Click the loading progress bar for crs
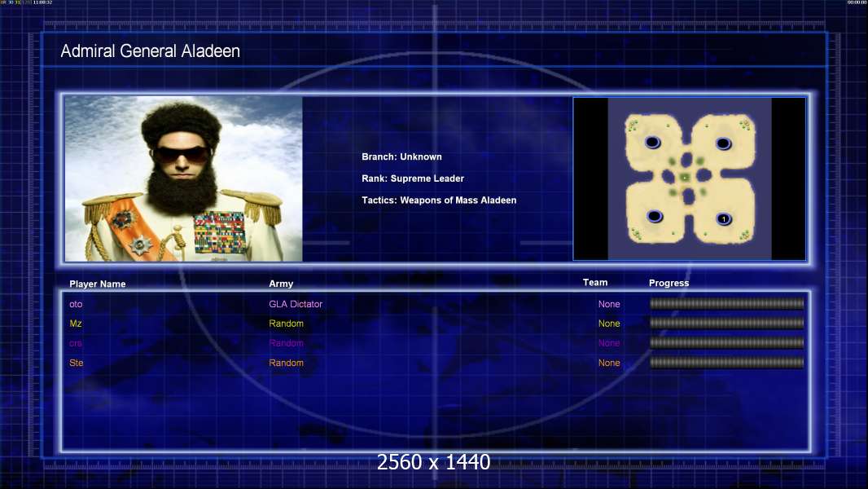This screenshot has height=489, width=868. coord(727,343)
